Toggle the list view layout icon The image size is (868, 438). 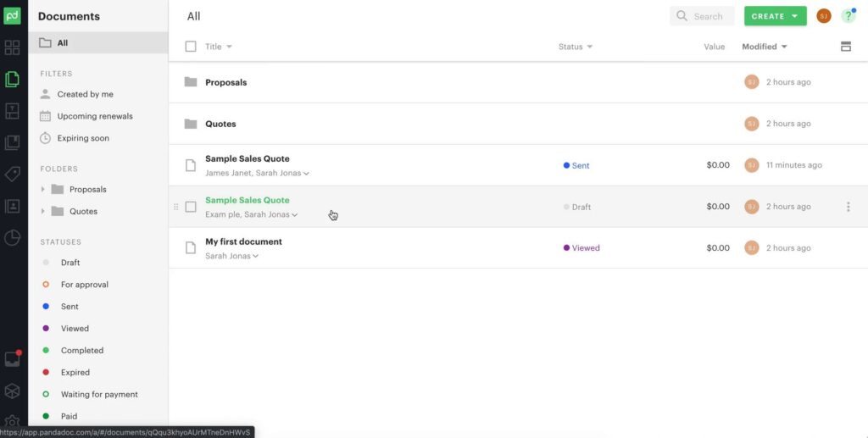coord(845,47)
